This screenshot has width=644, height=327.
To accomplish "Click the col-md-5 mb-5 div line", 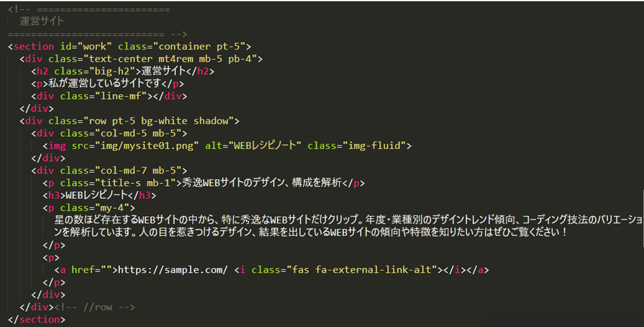I will coord(109,134).
